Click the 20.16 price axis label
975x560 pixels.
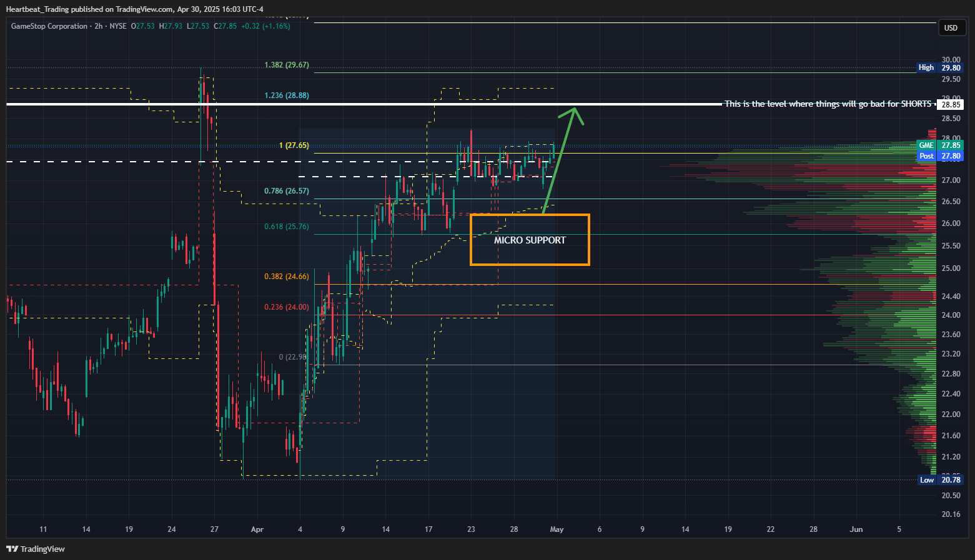pos(951,514)
